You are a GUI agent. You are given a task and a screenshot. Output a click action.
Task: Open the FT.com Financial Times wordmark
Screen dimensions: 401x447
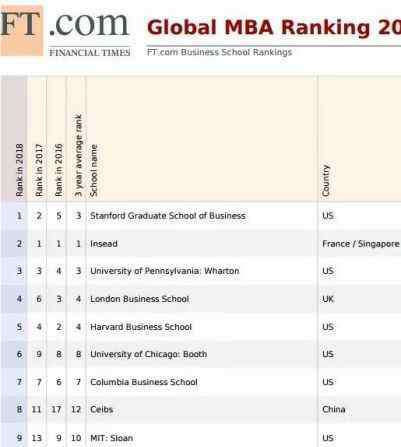(89, 33)
